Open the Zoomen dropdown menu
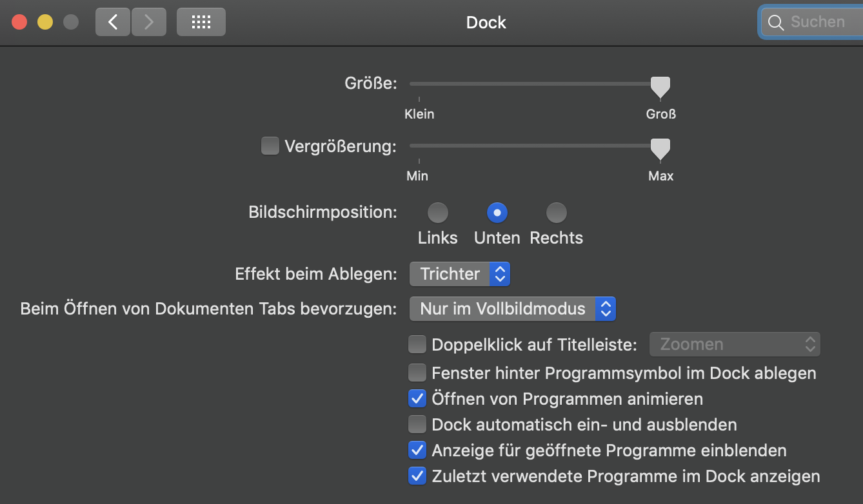The height and width of the screenshot is (504, 863). coord(735,344)
